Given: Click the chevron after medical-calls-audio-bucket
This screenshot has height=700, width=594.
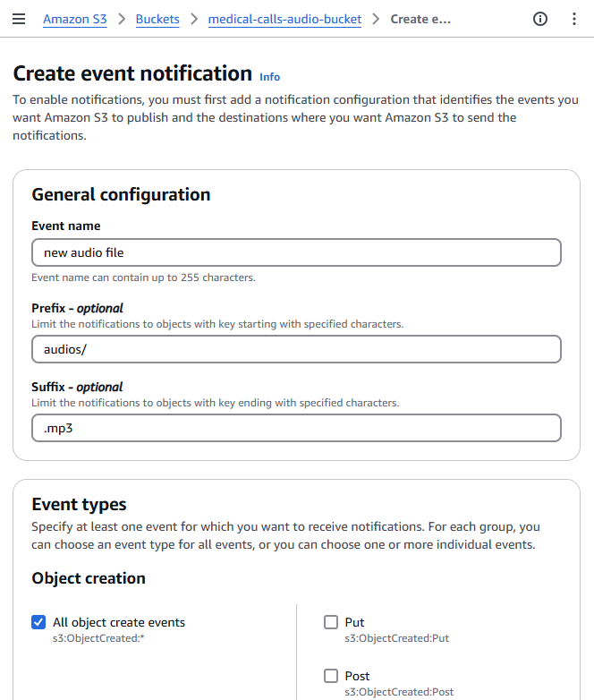Looking at the screenshot, I should point(376,19).
